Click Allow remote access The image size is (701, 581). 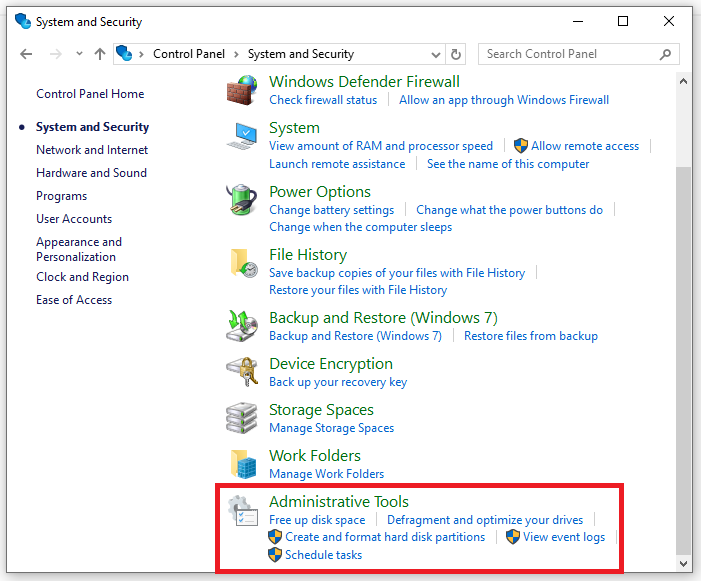pos(585,146)
